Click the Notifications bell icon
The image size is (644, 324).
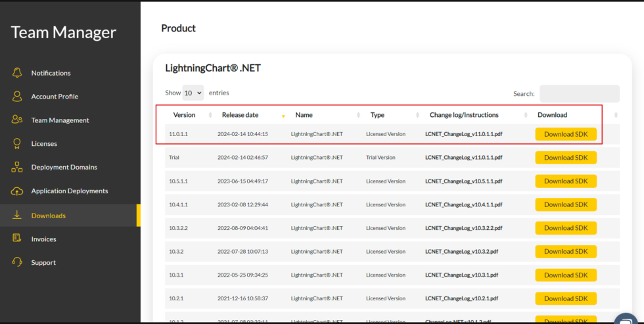click(x=17, y=73)
